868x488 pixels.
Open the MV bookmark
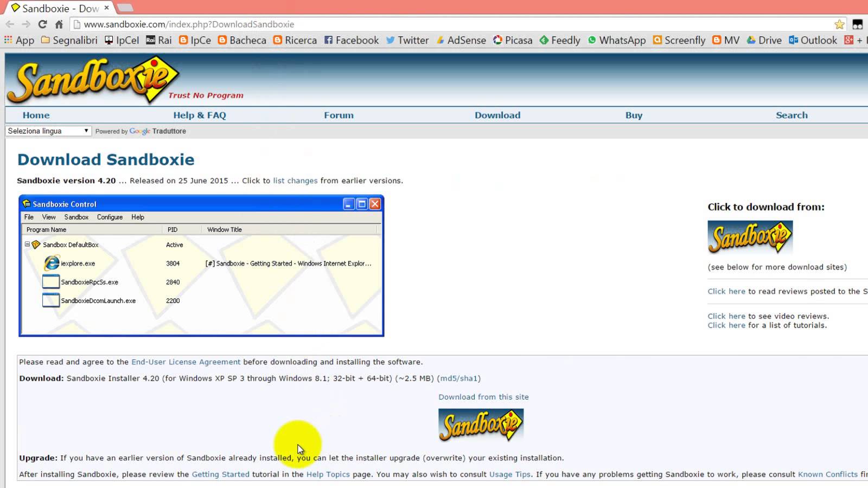[726, 40]
